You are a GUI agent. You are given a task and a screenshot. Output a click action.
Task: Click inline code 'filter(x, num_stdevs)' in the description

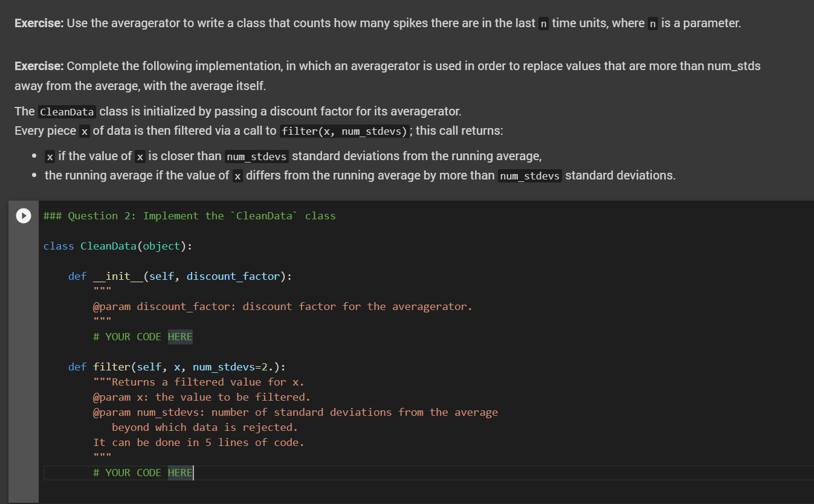346,131
